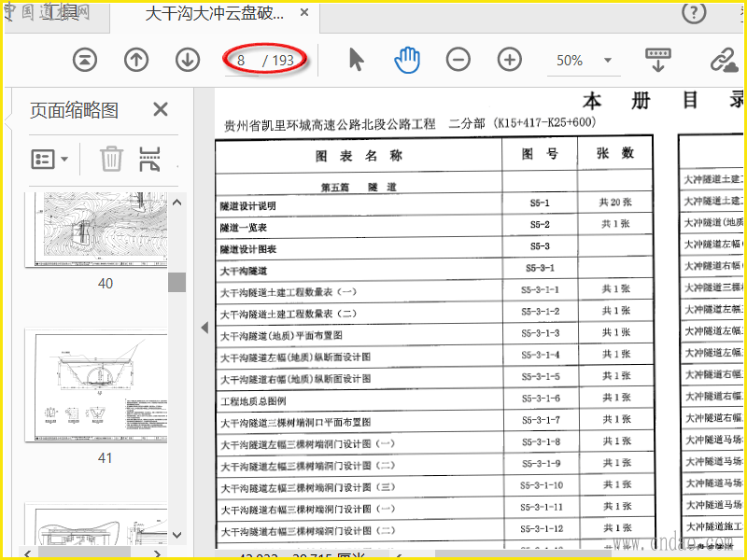Go to next page arrow
Screen dimensions: 747x560
[x=188, y=60]
